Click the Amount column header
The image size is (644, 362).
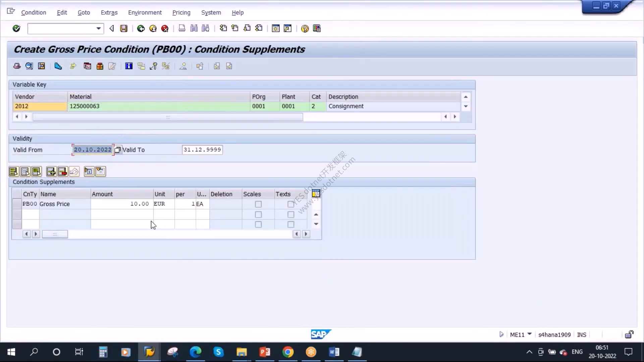pyautogui.click(x=122, y=194)
